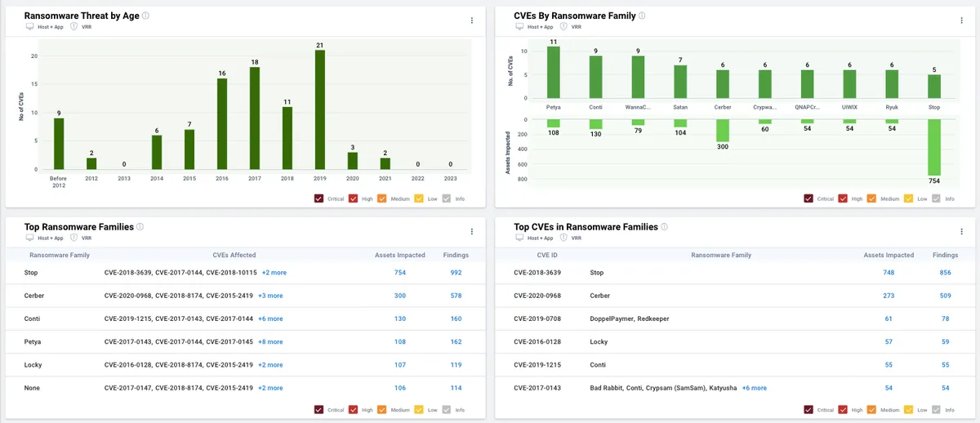Toggle Critical checkbox in Top CVEs legend
This screenshot has height=423, width=980.
(x=808, y=409)
